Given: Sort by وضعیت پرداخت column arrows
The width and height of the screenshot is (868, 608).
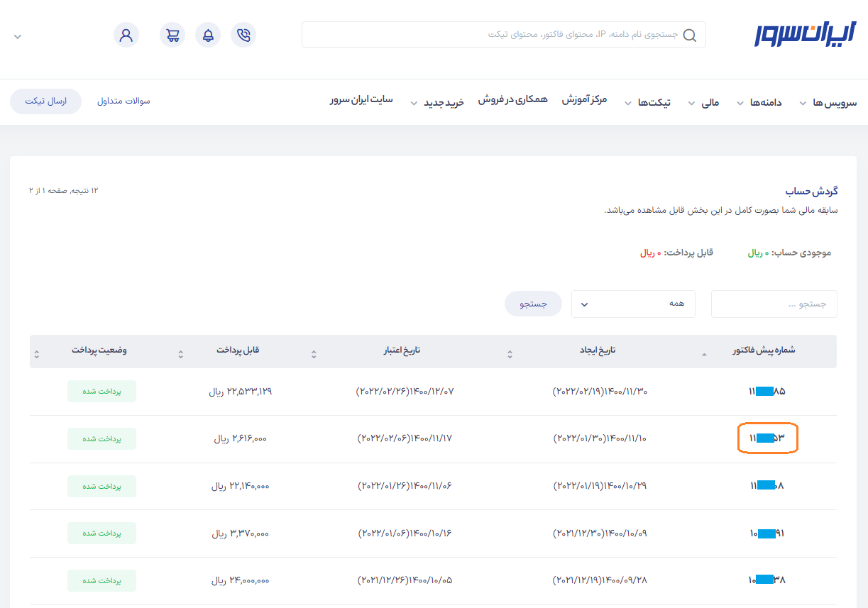Looking at the screenshot, I should point(37,353).
